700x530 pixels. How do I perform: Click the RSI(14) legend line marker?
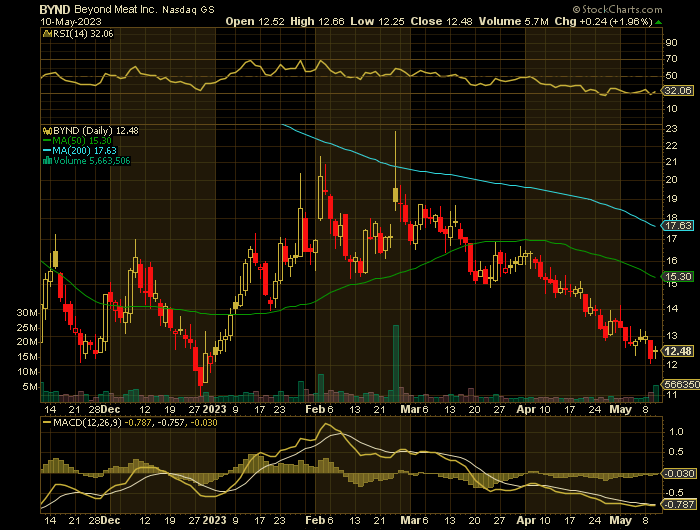[x=44, y=34]
